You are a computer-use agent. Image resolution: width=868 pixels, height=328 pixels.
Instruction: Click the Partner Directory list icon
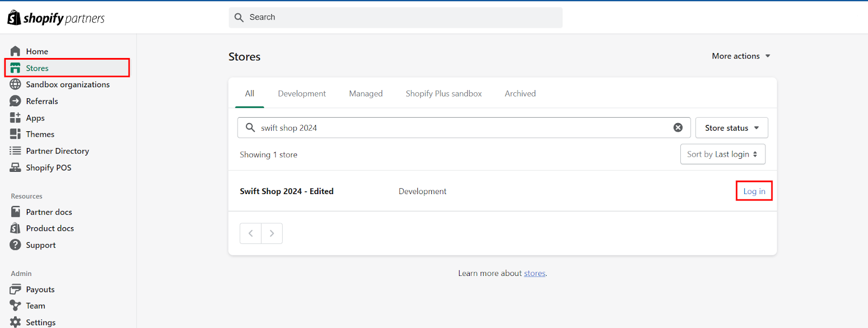pyautogui.click(x=15, y=151)
